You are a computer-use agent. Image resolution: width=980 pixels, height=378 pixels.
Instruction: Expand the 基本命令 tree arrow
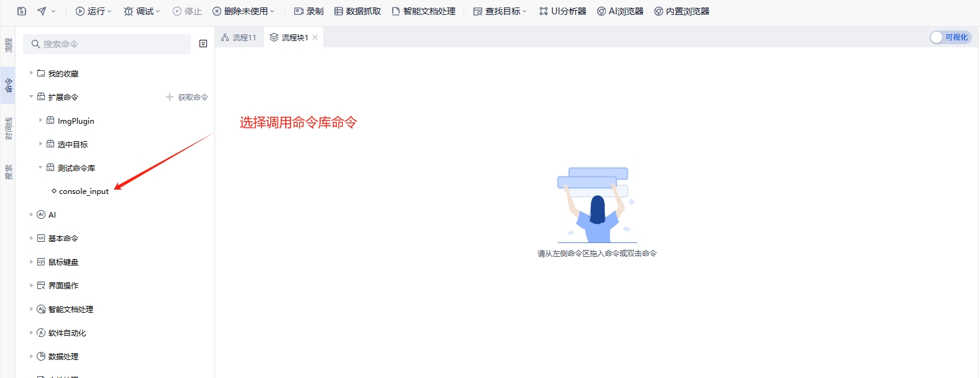click(x=31, y=238)
